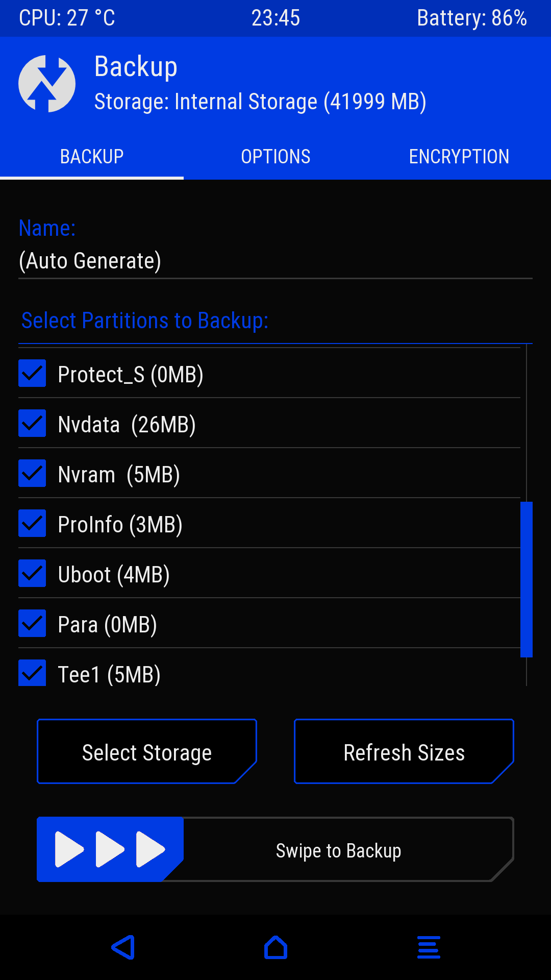
Task: Click the partition list scrollbar thumb
Action: [527, 579]
